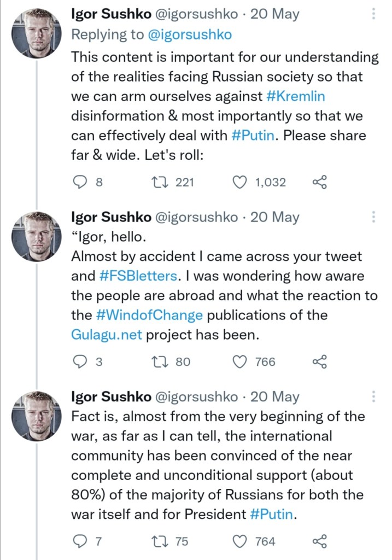Open the #FSBletters hashtag
Screen dimensions: 392x560
138,276
